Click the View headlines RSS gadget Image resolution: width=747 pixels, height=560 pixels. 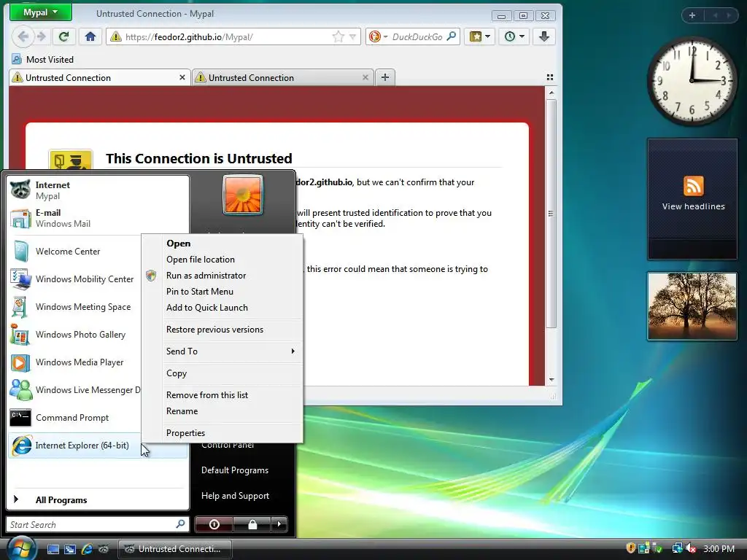click(693, 199)
